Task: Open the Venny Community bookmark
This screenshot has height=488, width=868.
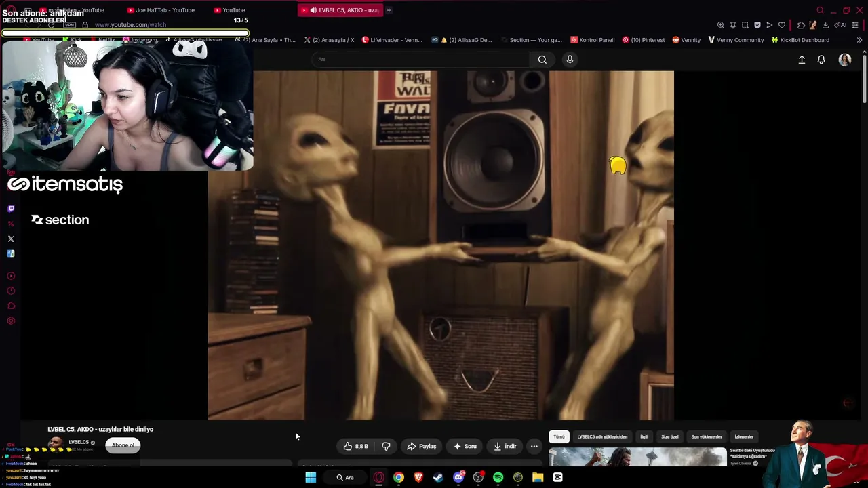Action: point(736,40)
